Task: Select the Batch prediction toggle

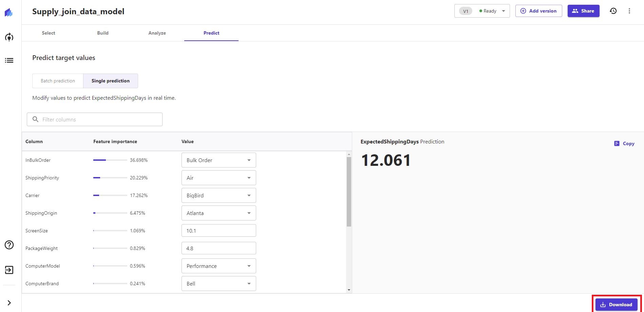Action: coord(58,81)
